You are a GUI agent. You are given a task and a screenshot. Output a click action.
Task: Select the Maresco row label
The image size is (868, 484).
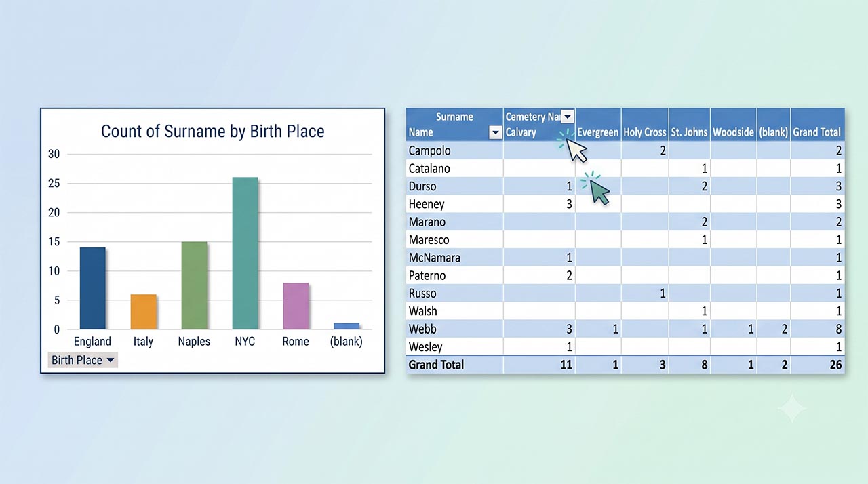429,239
